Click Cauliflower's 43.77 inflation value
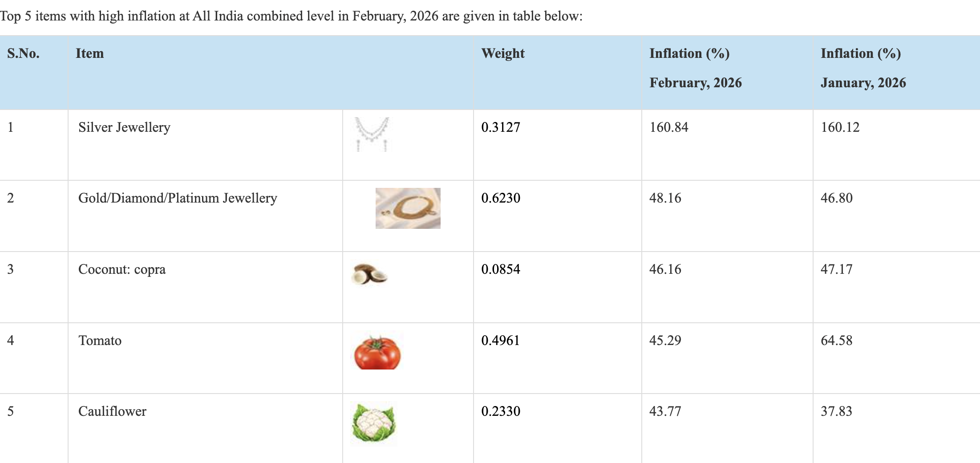Image resolution: width=980 pixels, height=463 pixels. (x=665, y=411)
